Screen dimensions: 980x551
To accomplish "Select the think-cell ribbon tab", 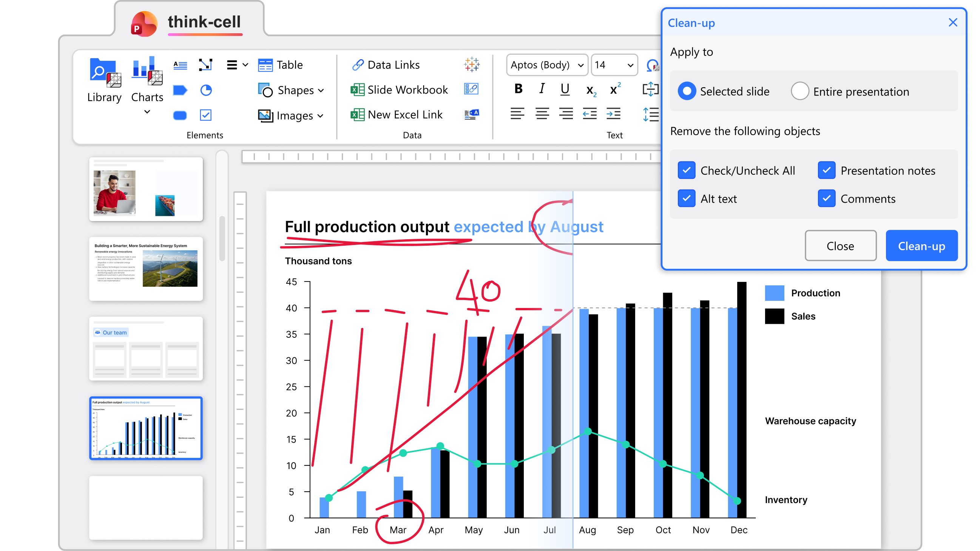I will [204, 22].
